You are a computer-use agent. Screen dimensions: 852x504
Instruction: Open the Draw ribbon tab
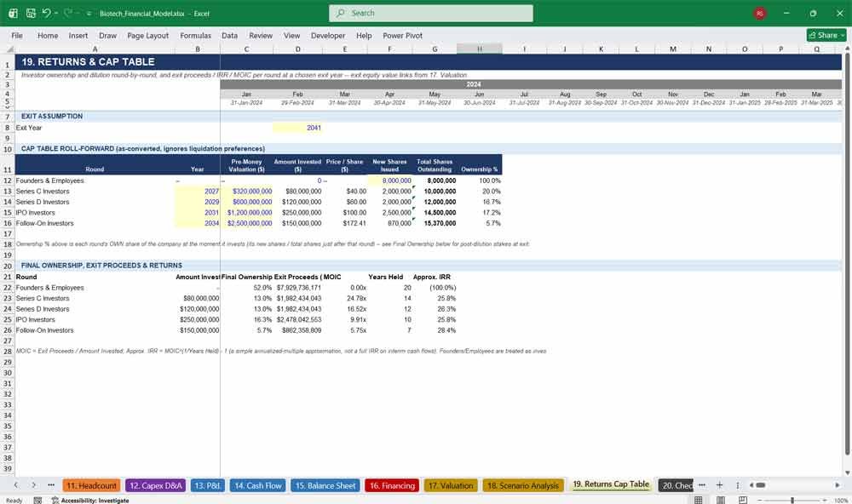(x=107, y=35)
